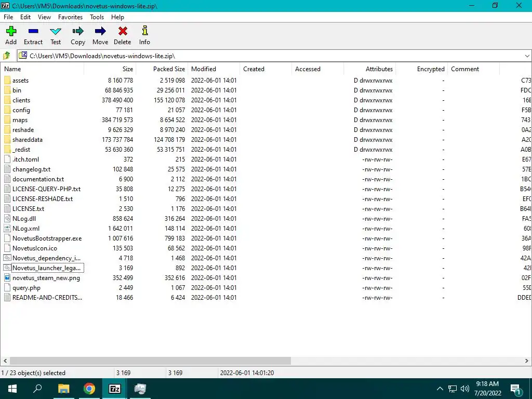Select the documentation.txt file

[x=38, y=179]
